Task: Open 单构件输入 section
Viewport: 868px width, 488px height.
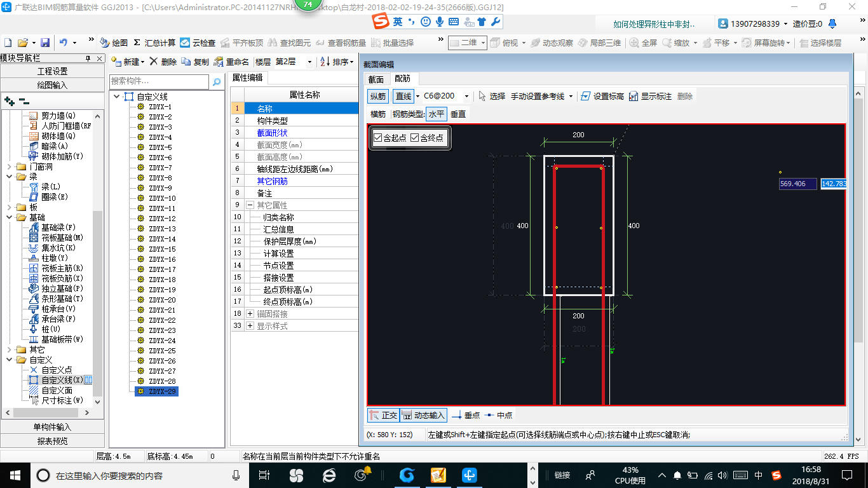Action: pyautogui.click(x=52, y=427)
